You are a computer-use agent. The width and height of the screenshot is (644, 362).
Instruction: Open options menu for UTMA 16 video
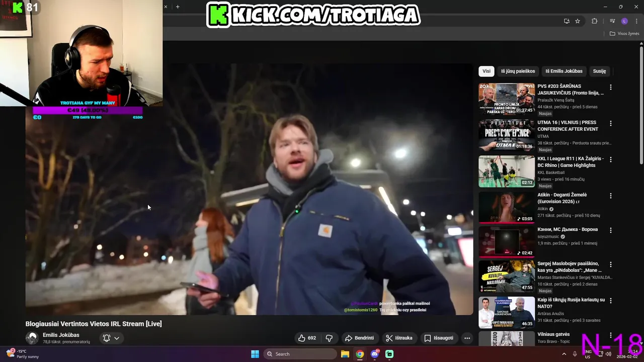[611, 123]
